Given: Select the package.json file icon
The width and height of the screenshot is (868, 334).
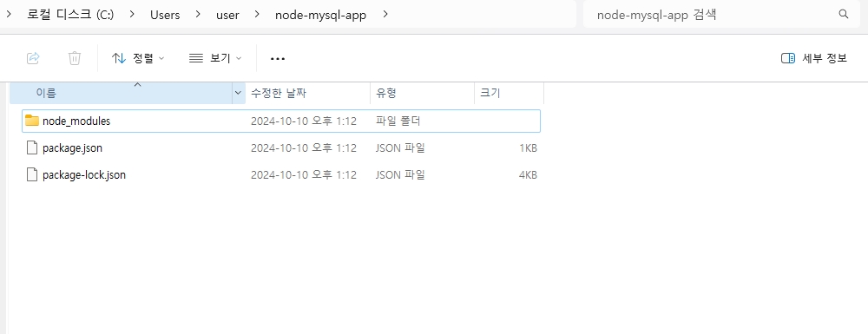Looking at the screenshot, I should point(33,147).
